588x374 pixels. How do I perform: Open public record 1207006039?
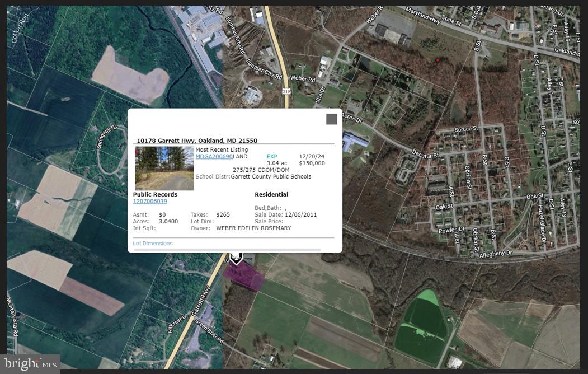tap(150, 201)
